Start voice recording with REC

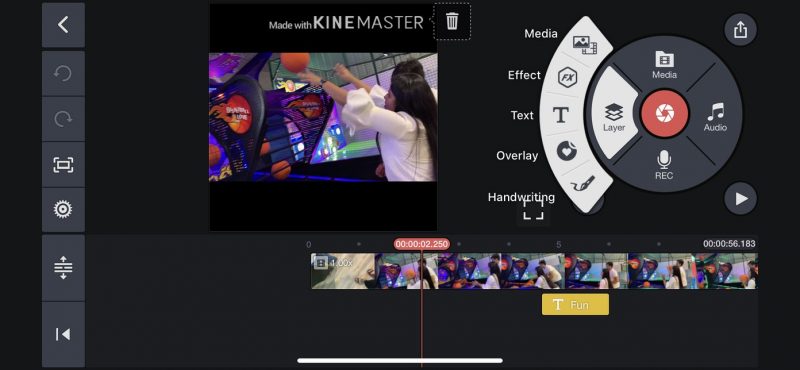[x=664, y=165]
